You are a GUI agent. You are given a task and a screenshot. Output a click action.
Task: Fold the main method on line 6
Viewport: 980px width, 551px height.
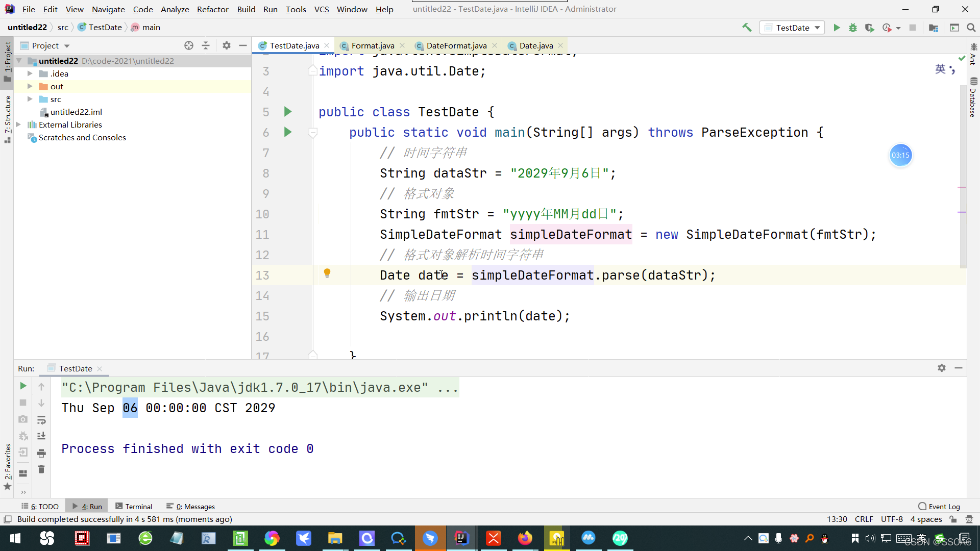(313, 133)
